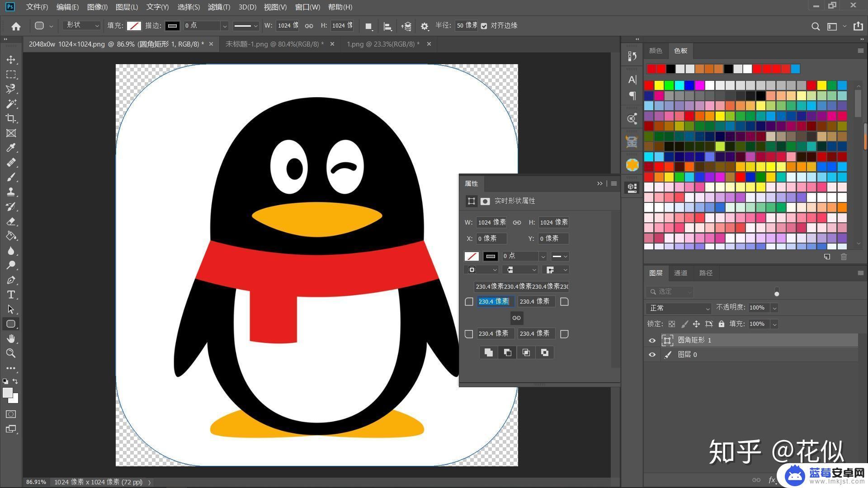This screenshot has width=868, height=488.
Task: Select the Blur tool
Action: (x=11, y=250)
